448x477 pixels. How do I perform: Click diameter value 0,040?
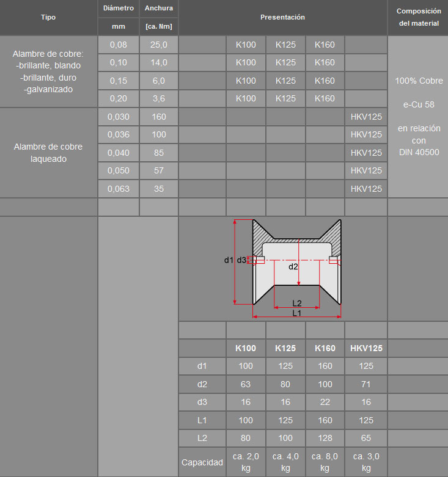click(x=119, y=153)
